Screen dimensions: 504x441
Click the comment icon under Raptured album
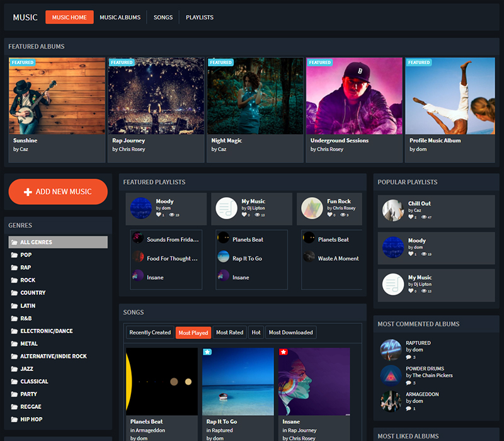[x=408, y=357]
